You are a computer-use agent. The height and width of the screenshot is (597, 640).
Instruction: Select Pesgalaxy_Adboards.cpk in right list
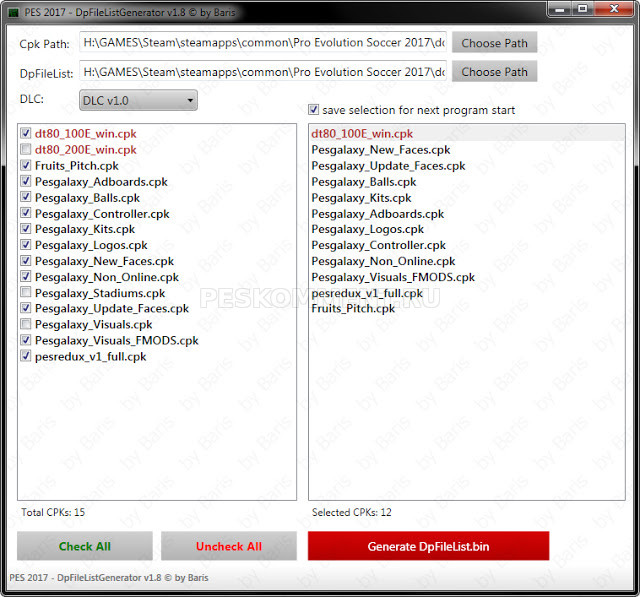coord(467,213)
